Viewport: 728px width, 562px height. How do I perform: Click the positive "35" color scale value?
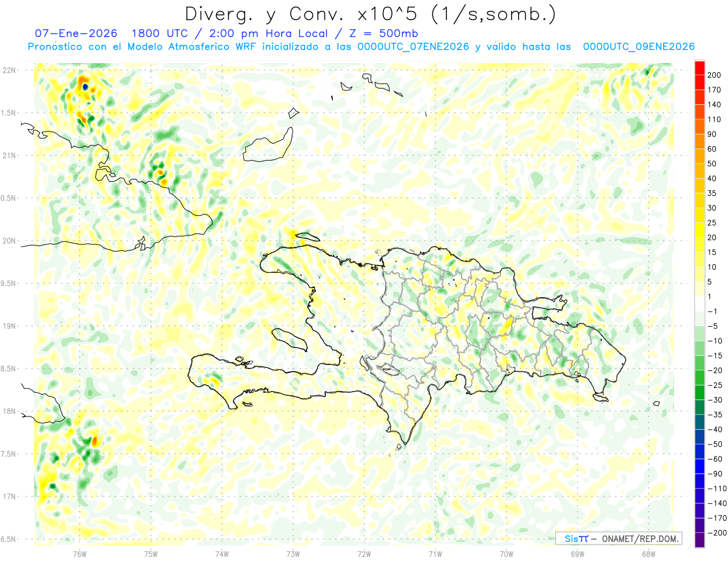(713, 193)
